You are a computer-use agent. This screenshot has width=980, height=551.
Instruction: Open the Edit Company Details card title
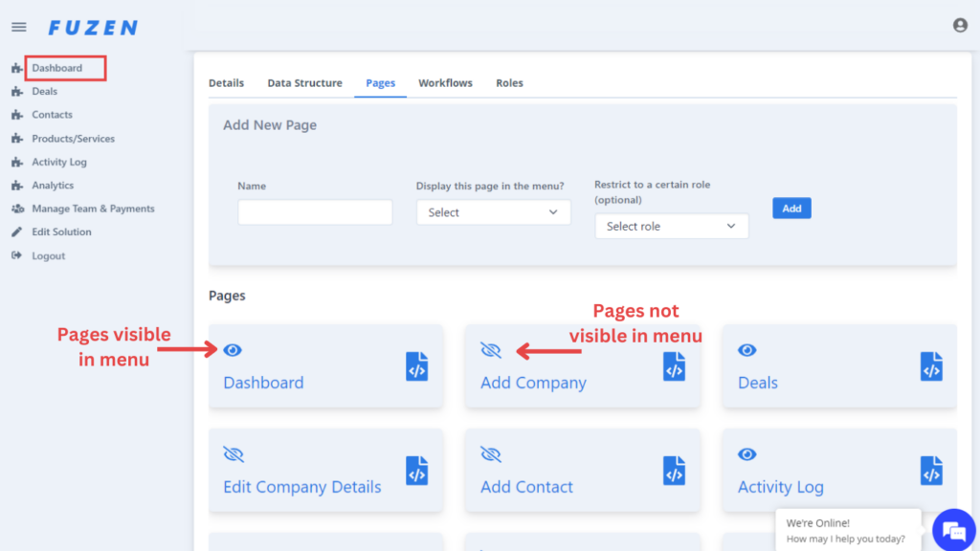(301, 487)
